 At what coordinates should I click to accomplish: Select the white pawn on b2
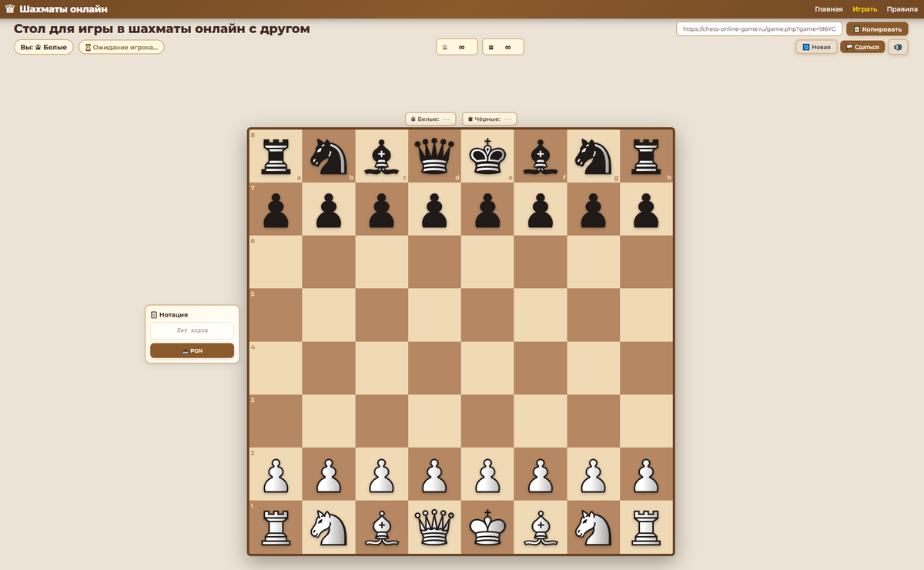pyautogui.click(x=329, y=474)
